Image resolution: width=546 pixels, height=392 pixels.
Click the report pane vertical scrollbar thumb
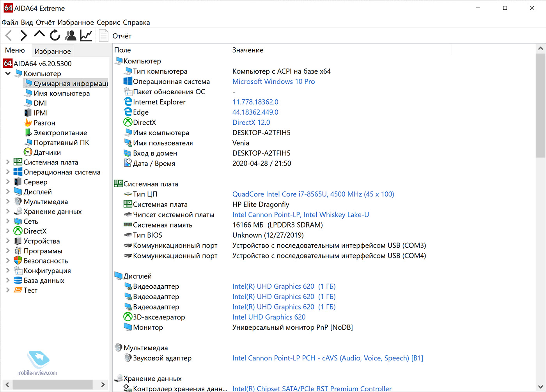click(540, 106)
